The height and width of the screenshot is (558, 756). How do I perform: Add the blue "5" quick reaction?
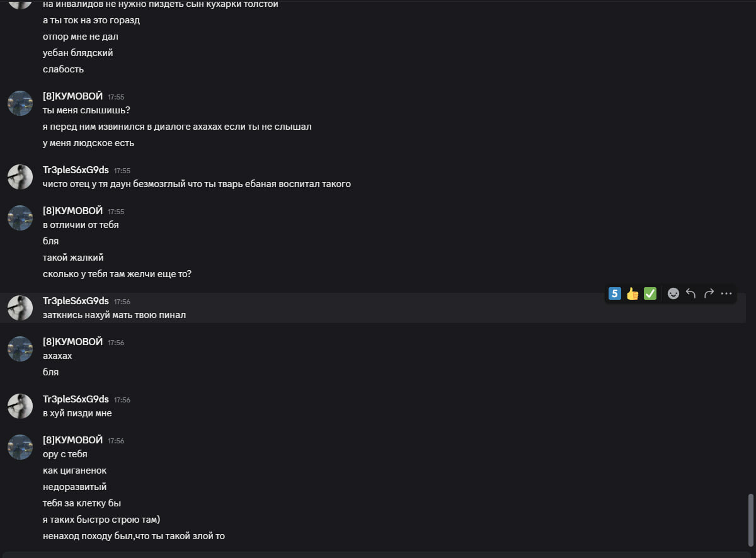pyautogui.click(x=615, y=293)
